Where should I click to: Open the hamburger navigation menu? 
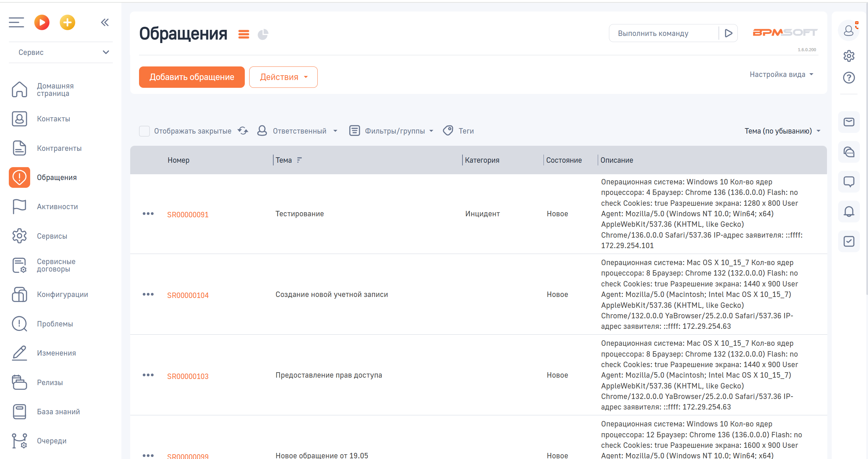click(x=16, y=22)
